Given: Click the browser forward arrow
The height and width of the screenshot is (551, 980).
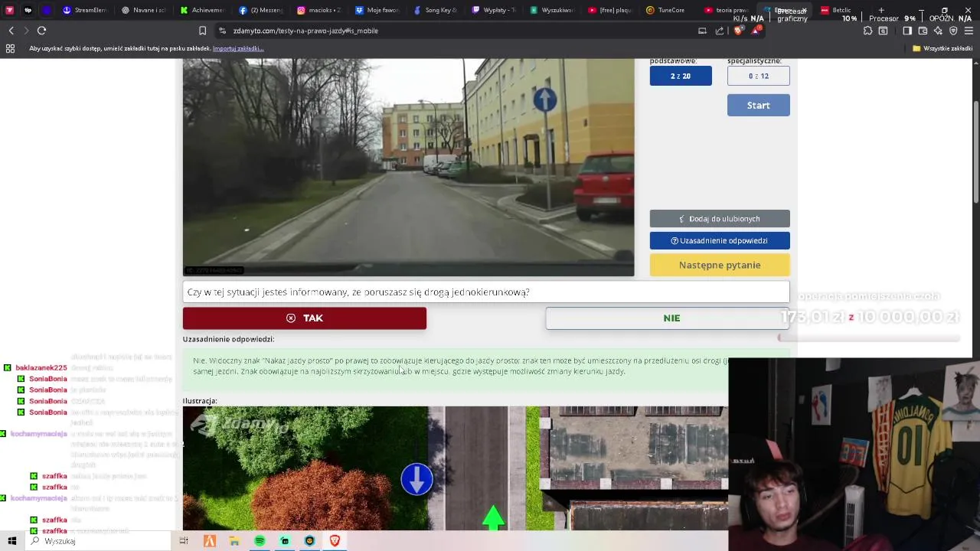Looking at the screenshot, I should (x=26, y=31).
